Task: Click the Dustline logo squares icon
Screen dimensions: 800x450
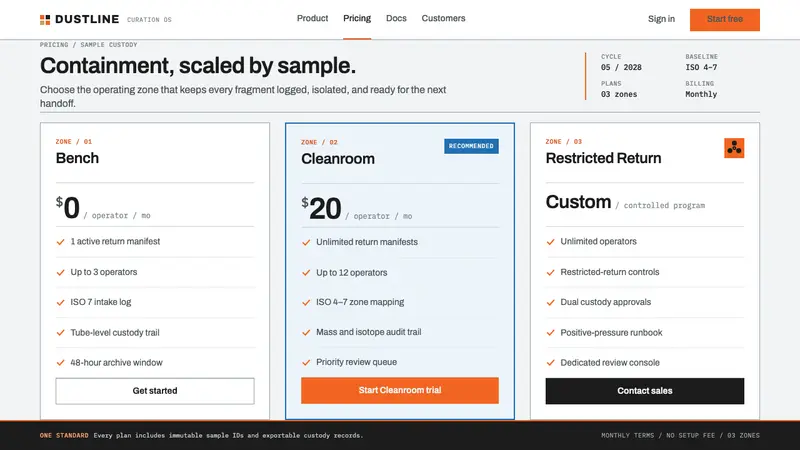Action: (x=45, y=20)
